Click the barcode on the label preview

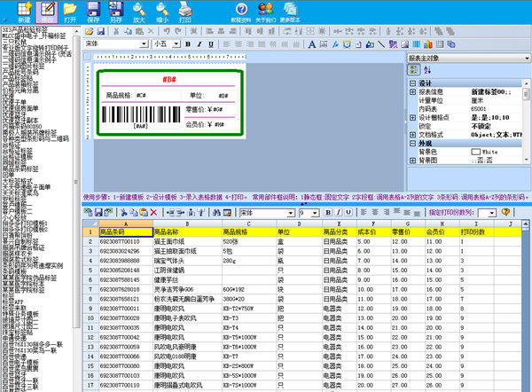[141, 115]
